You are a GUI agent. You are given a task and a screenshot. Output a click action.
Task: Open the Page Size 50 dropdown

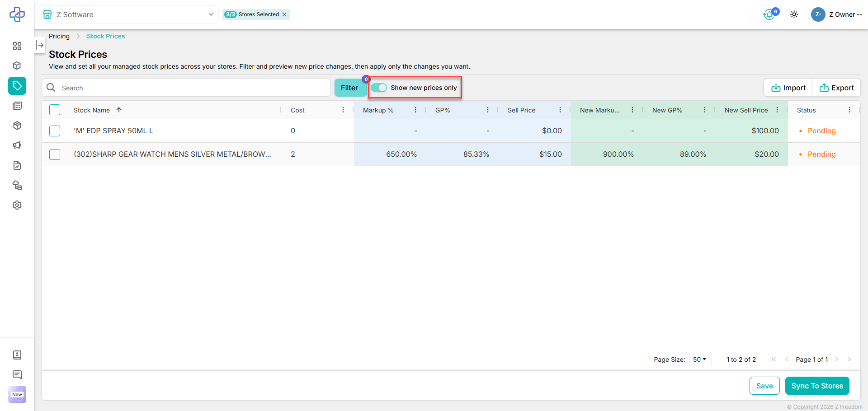click(x=700, y=360)
